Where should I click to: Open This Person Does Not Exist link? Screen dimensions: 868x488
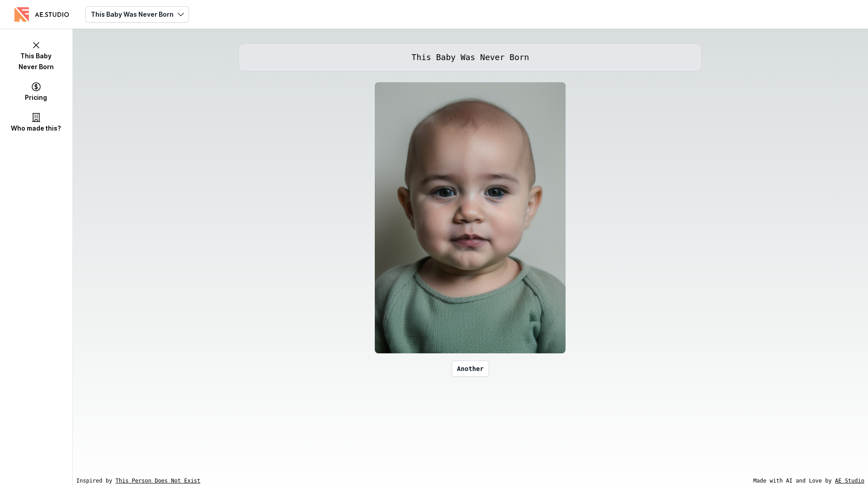click(158, 481)
